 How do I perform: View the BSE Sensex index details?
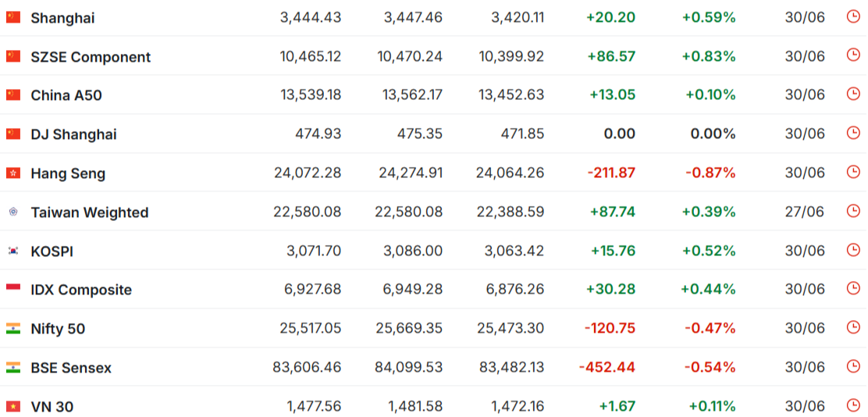pyautogui.click(x=71, y=368)
